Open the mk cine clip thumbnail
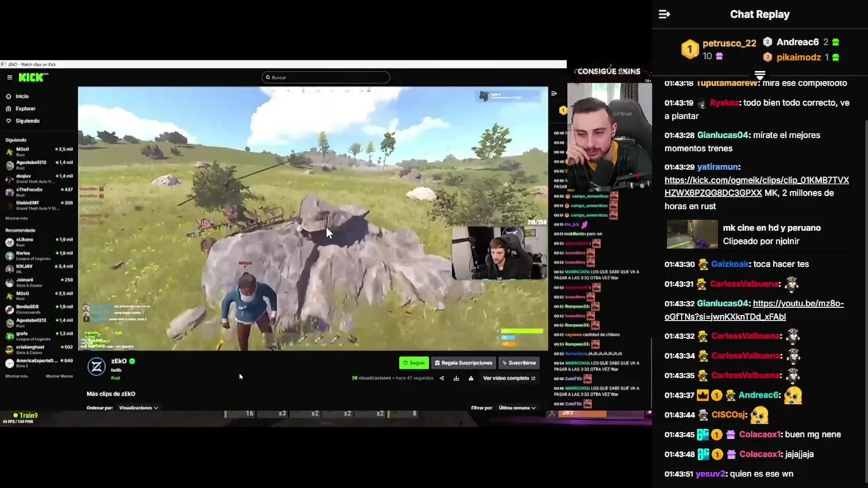Screen dimensions: 868x488 (692, 234)
